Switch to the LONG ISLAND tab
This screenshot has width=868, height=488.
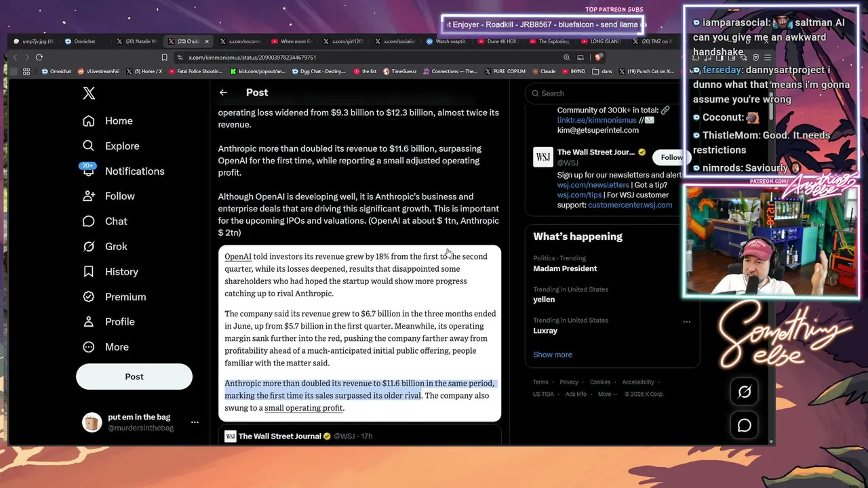click(x=601, y=41)
